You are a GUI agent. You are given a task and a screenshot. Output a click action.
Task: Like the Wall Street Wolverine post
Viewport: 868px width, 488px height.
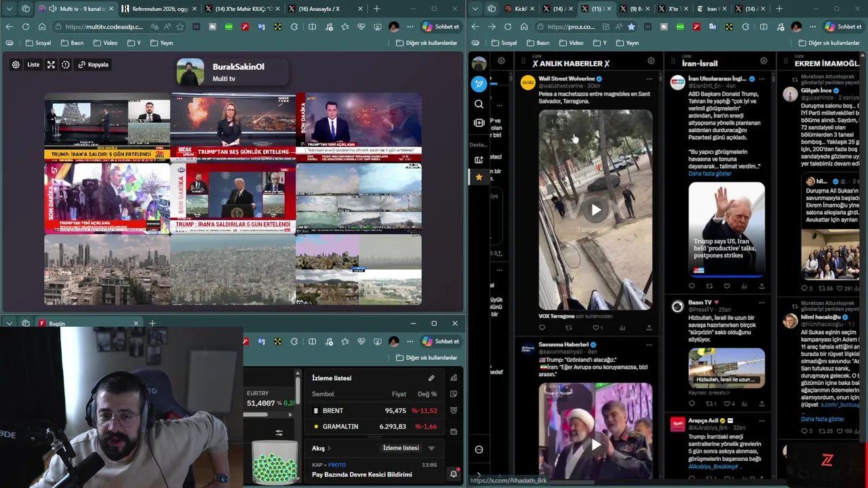[x=595, y=328]
